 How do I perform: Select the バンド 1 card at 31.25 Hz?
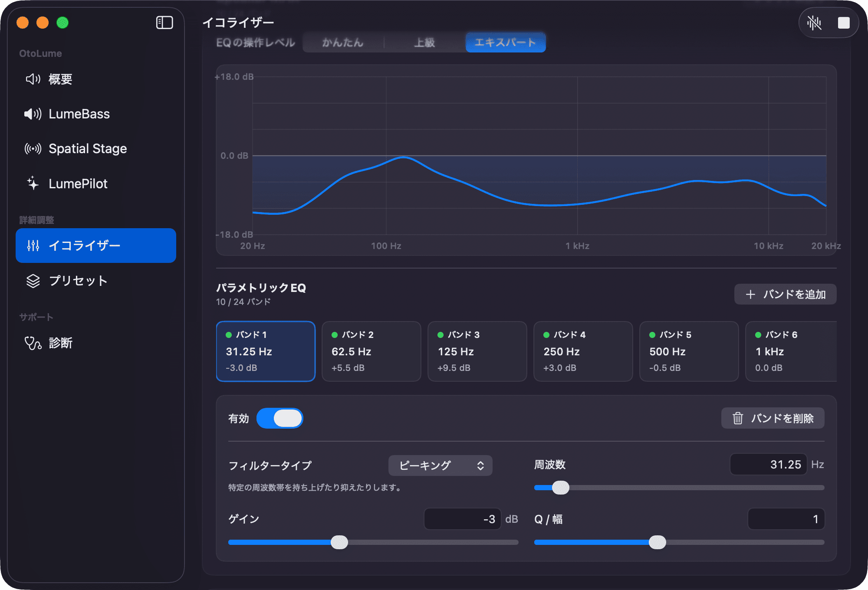pos(266,351)
